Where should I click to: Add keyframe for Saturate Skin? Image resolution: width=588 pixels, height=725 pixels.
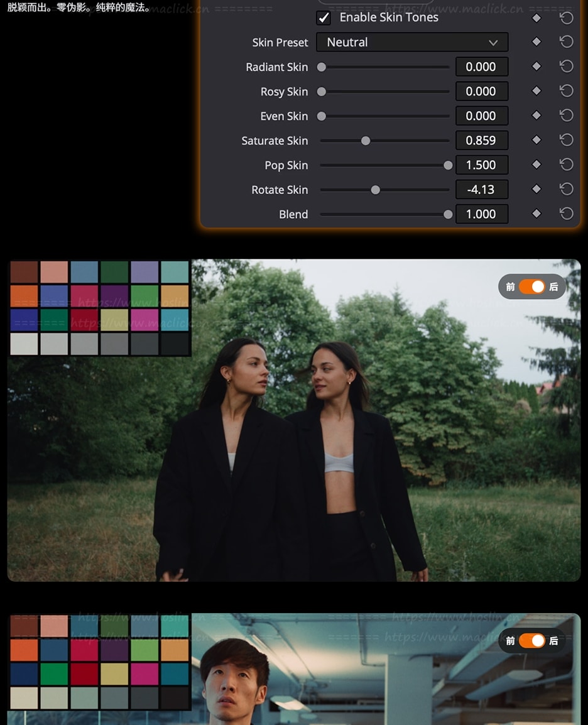point(536,139)
